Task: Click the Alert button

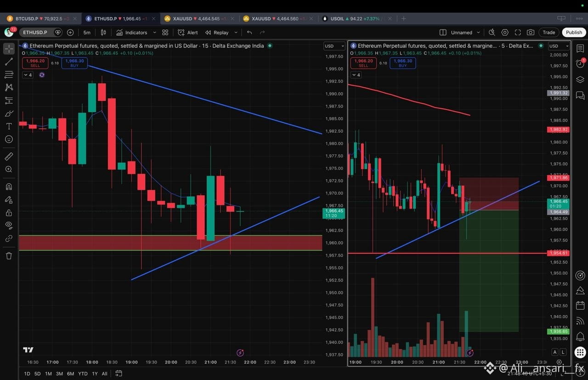Action: tap(187, 33)
